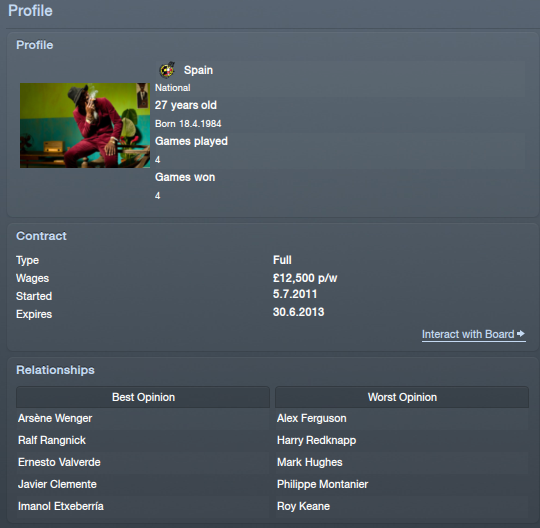Click the Contract section heading

coord(41,236)
